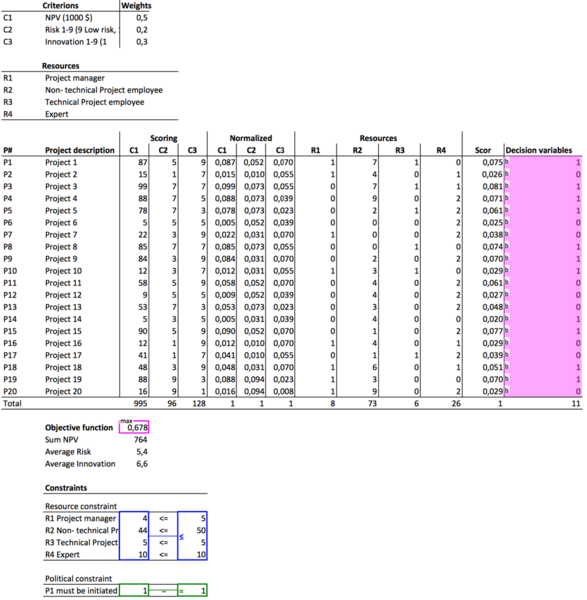
Task: Click score 0,077 for Project 15
Action: tap(492, 331)
